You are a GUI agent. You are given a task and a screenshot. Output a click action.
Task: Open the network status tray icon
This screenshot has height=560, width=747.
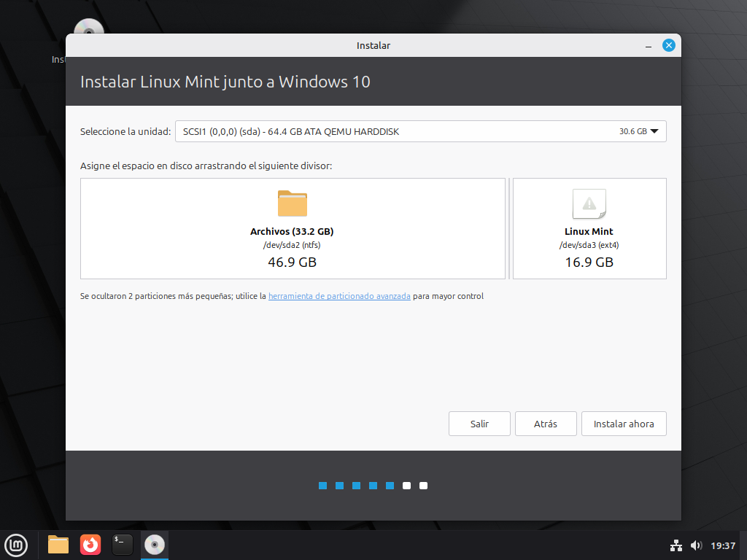coord(676,545)
